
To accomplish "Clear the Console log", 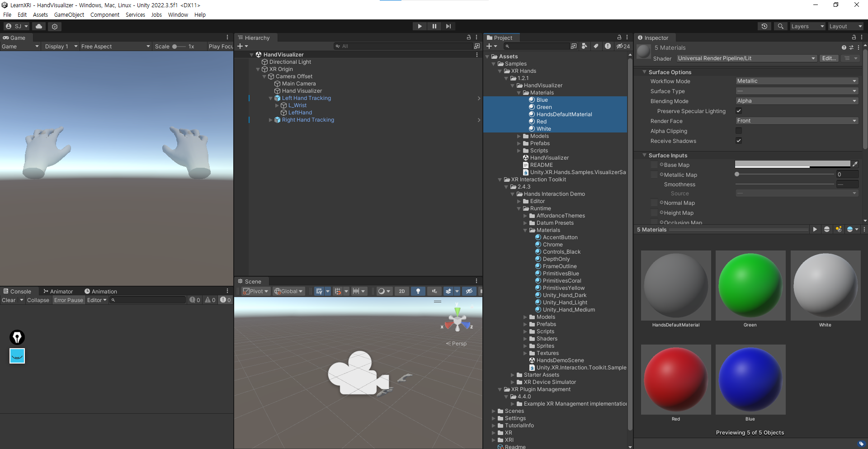I will [x=9, y=300].
